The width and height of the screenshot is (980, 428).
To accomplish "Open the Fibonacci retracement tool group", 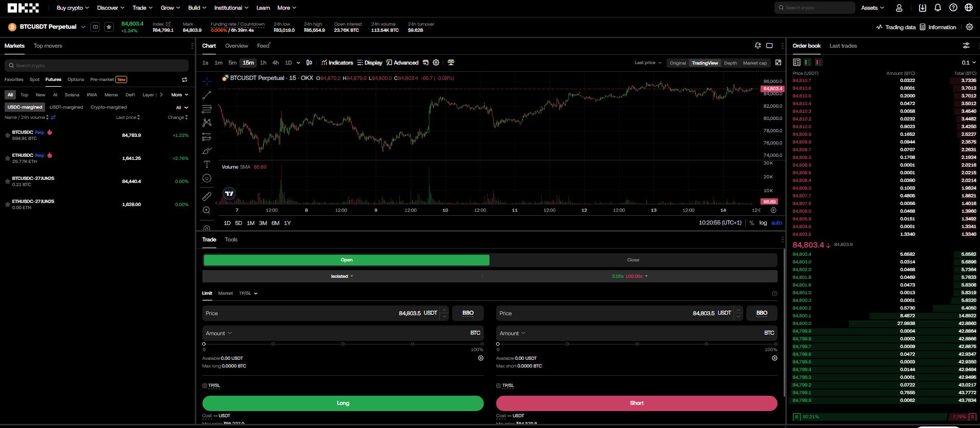I will point(207,109).
